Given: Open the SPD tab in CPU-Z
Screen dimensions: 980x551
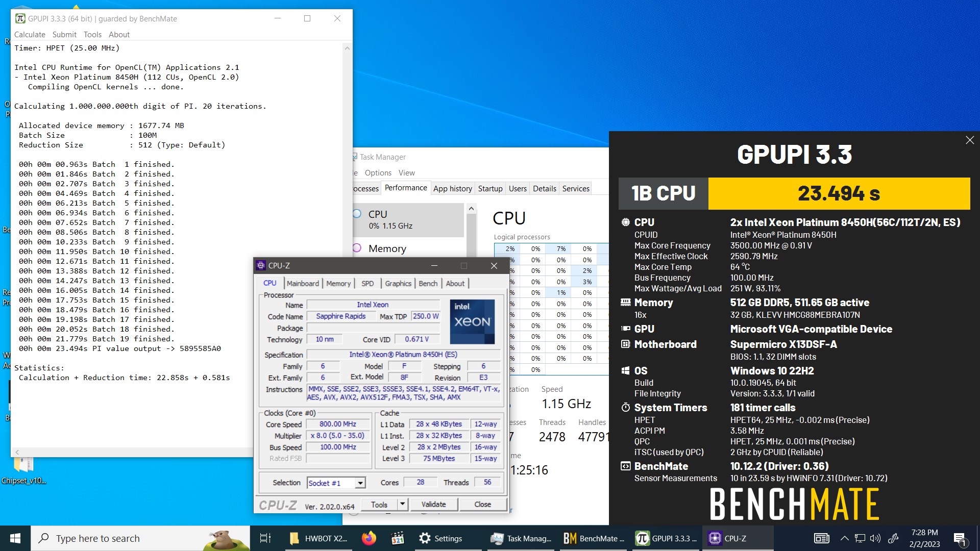Looking at the screenshot, I should click(x=367, y=283).
